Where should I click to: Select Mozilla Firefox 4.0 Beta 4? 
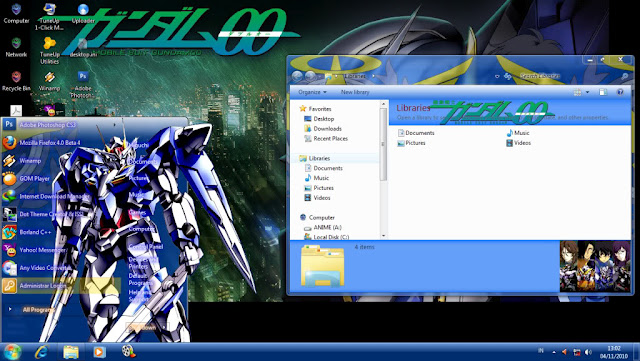click(x=50, y=143)
